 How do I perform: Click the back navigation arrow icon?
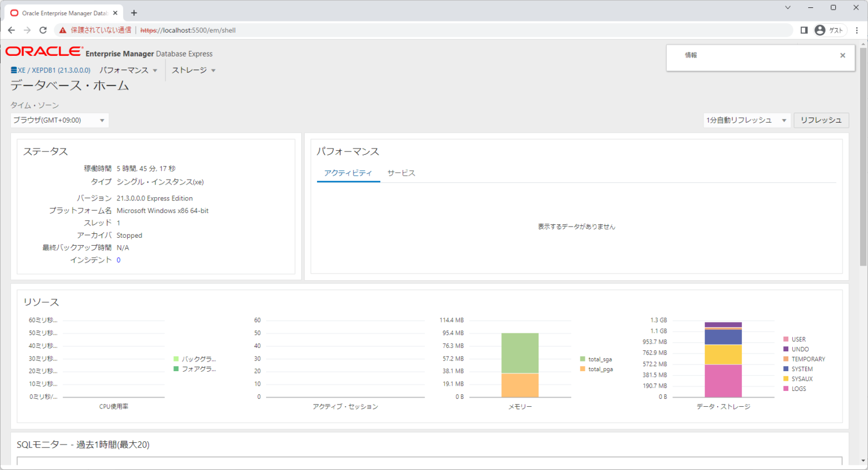pos(11,31)
